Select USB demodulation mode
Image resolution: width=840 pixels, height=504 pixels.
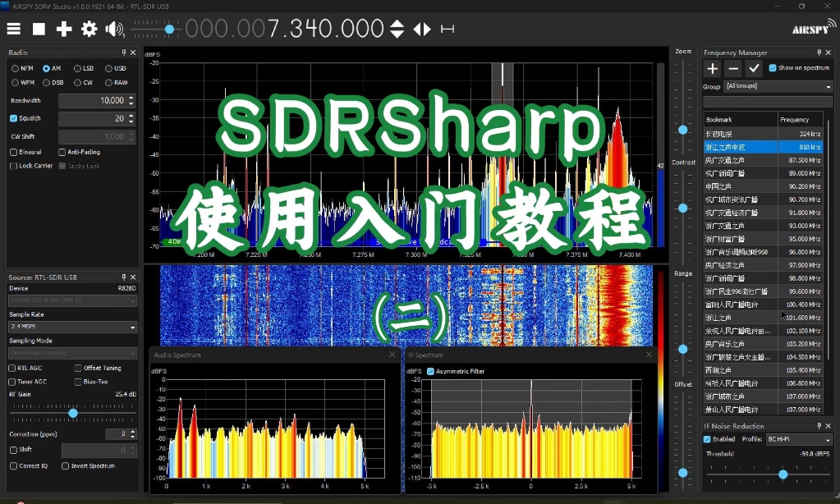[108, 69]
